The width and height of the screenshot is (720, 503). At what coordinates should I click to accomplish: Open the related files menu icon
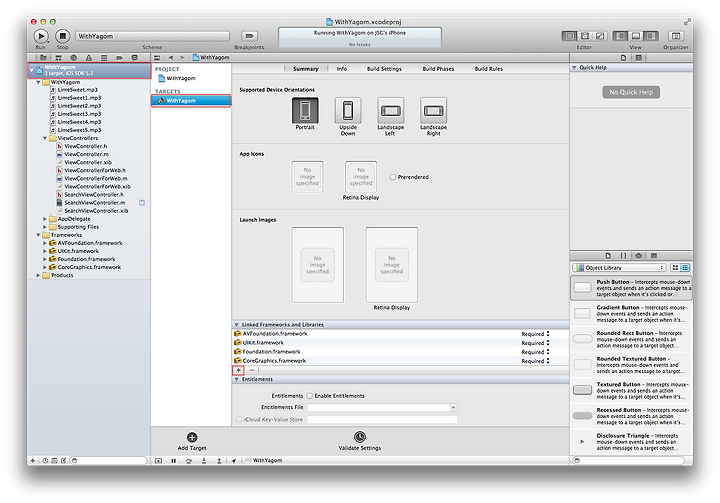coord(157,57)
